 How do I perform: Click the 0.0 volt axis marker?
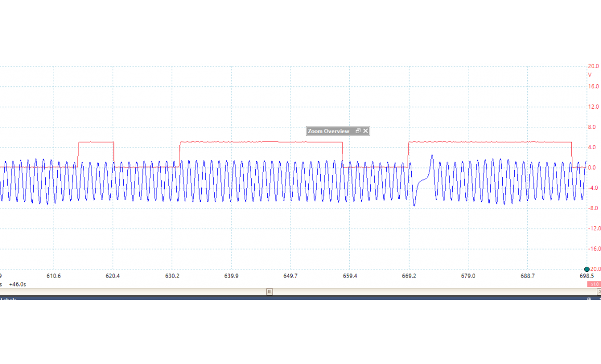(593, 167)
